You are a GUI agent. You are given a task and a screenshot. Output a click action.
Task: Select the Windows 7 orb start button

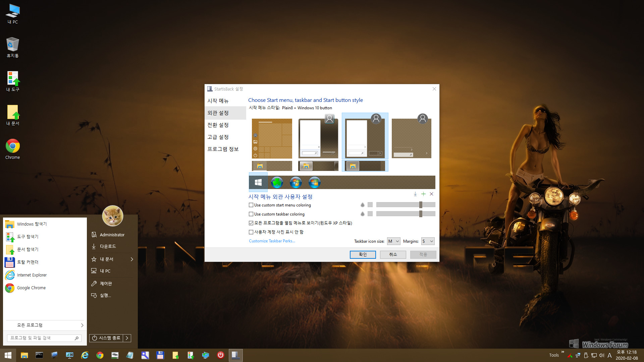pyautogui.click(x=296, y=182)
